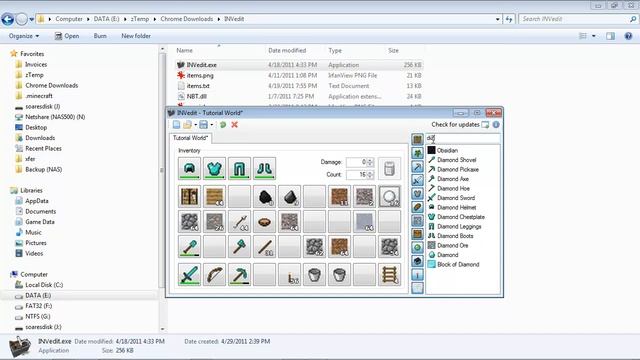
Task: Select the Food bread category icon
Action: 417,207
